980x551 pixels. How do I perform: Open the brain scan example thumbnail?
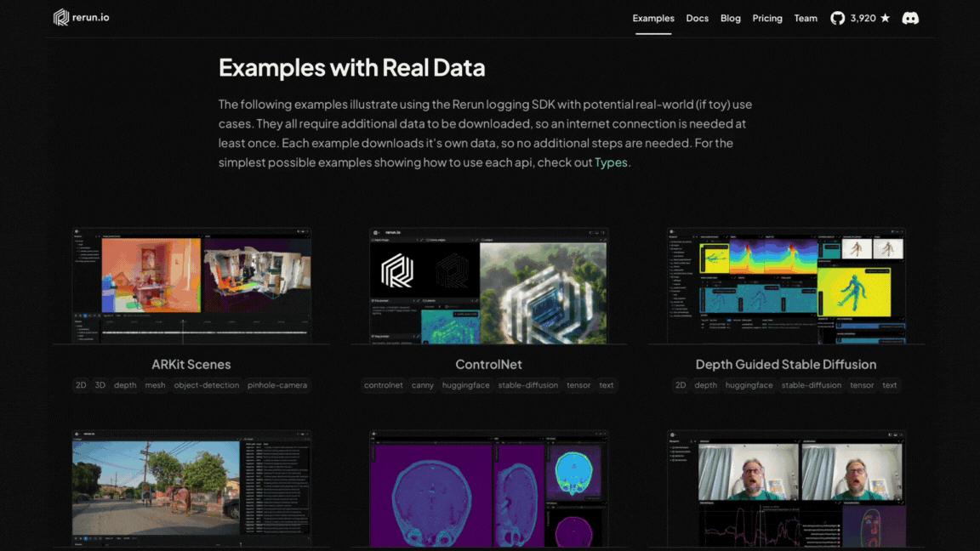(x=489, y=489)
